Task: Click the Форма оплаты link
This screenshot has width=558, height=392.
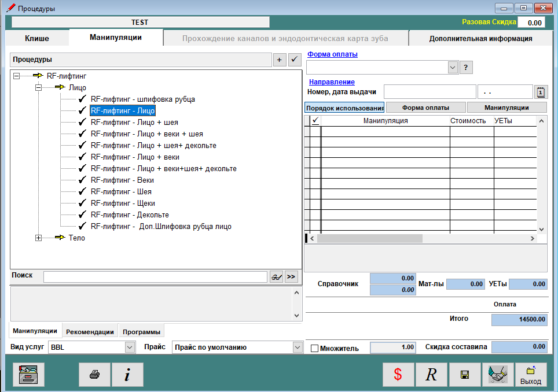Action: click(332, 54)
